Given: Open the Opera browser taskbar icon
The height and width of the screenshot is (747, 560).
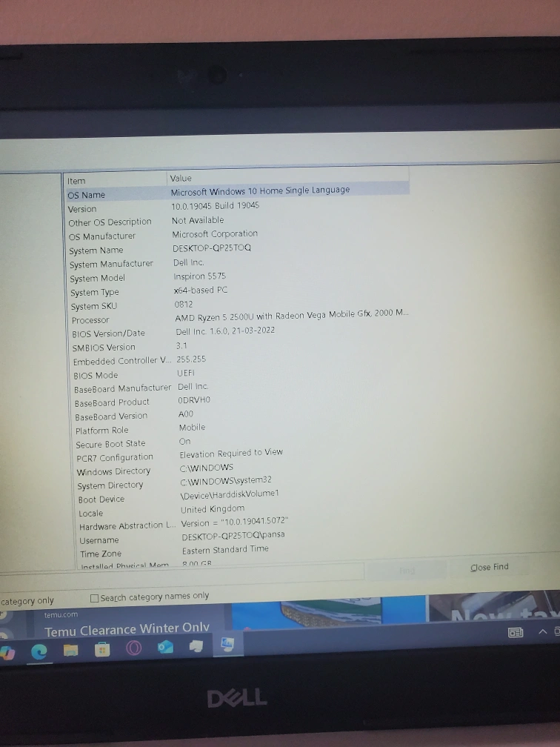Looking at the screenshot, I should point(133,648).
